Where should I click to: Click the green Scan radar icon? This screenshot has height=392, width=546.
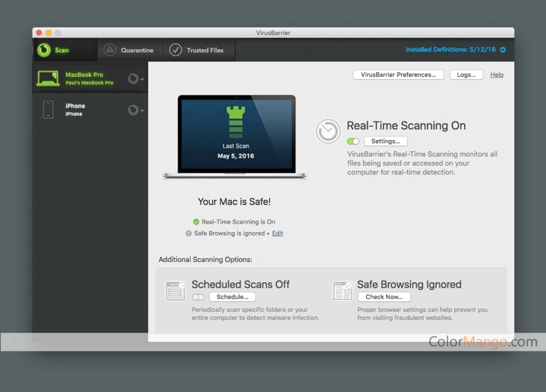[x=44, y=50]
